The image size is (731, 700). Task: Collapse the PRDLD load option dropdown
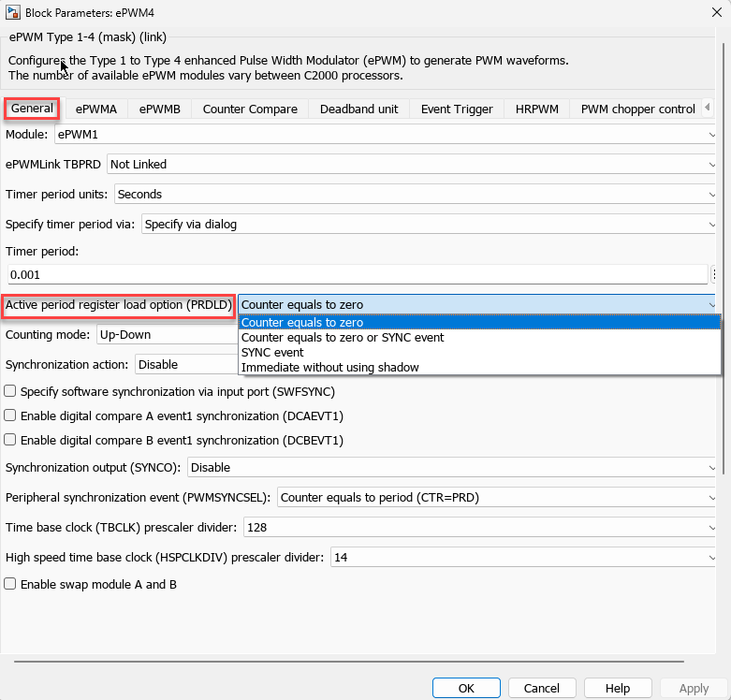477,304
